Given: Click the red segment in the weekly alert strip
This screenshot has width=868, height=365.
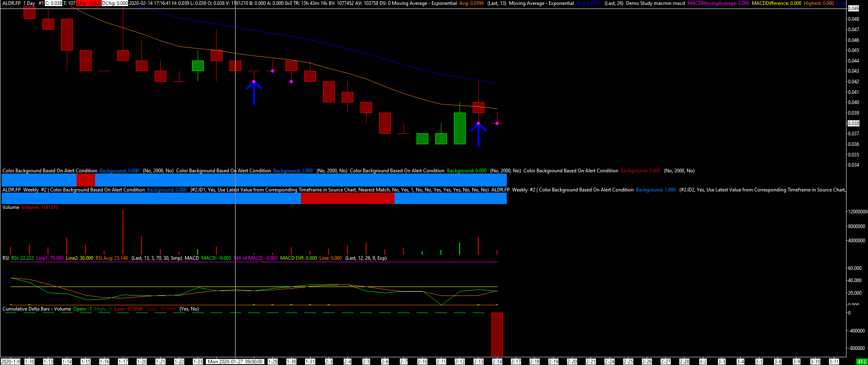Looking at the screenshot, I should point(347,198).
